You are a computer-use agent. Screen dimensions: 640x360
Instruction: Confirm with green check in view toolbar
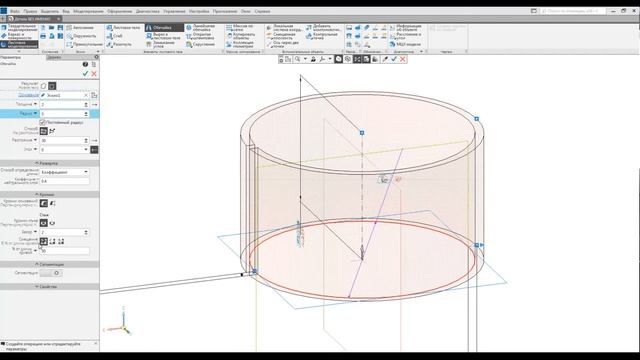pos(394,59)
